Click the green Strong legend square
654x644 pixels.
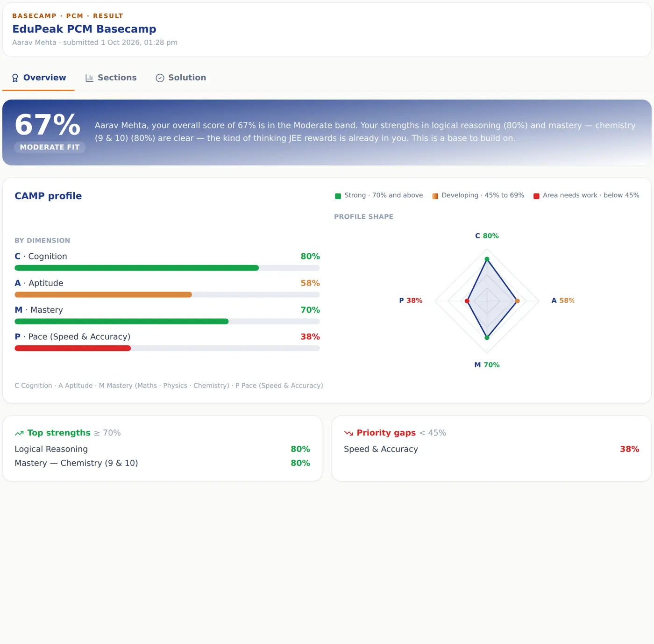(x=338, y=196)
